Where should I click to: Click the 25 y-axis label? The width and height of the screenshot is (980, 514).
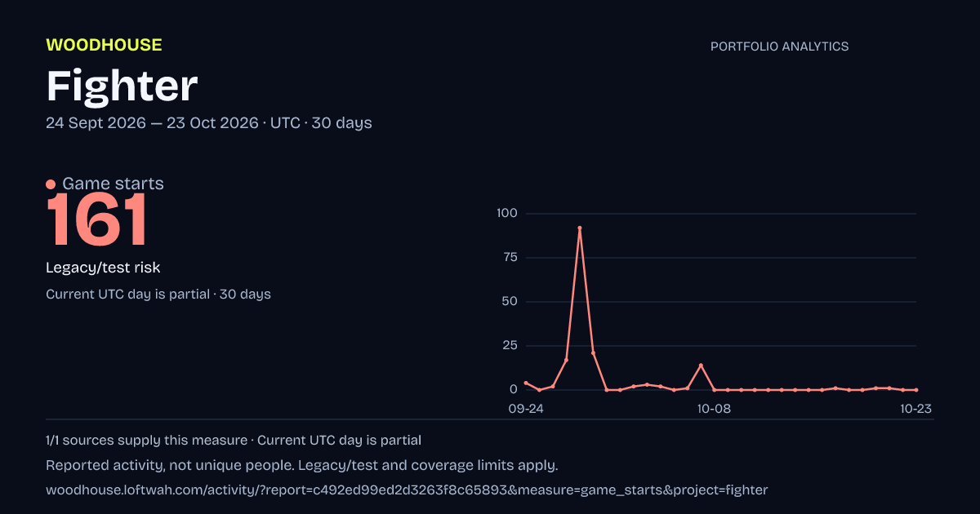tap(510, 346)
